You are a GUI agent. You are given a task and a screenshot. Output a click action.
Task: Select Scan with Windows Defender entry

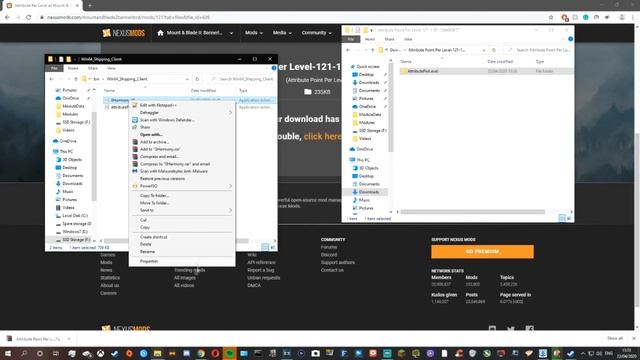(167, 120)
